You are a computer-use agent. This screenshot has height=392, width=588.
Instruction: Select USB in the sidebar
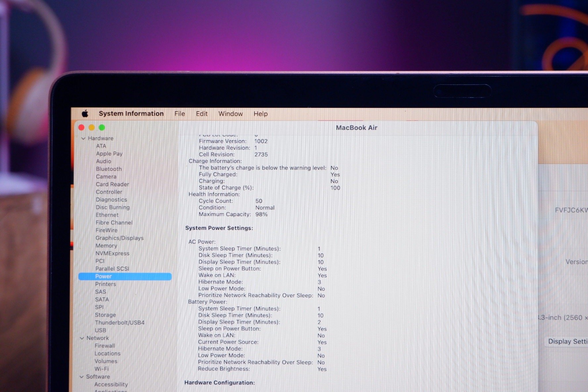[101, 330]
